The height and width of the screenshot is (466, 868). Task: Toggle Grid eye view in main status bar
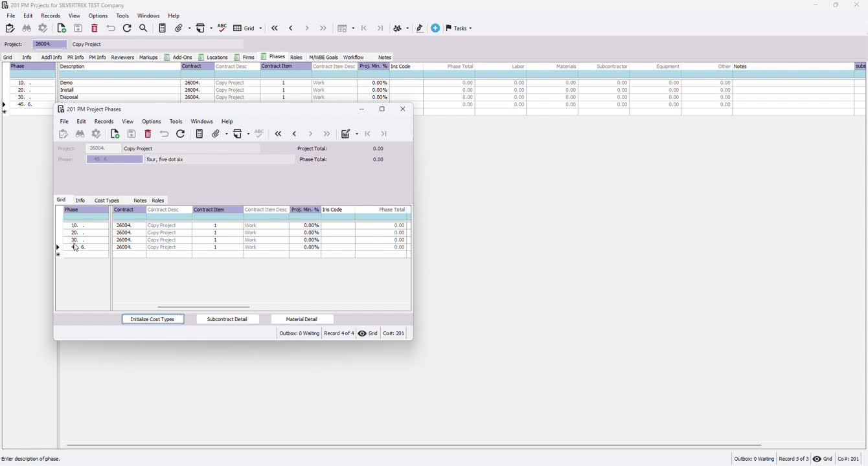click(823, 460)
